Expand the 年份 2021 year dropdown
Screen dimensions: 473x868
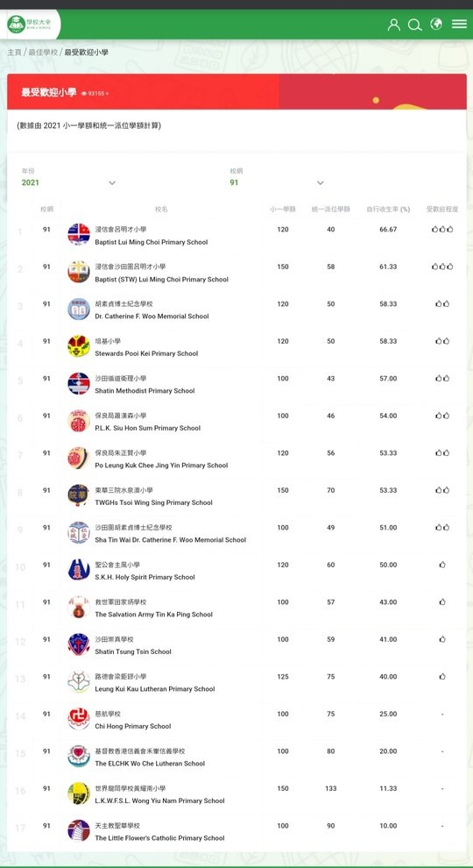pyautogui.click(x=68, y=182)
